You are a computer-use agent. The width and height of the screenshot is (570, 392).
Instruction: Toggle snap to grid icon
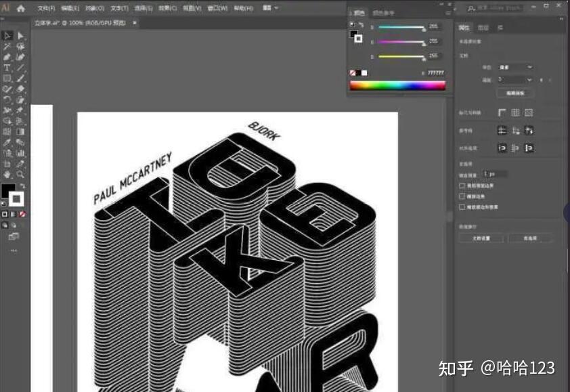click(515, 148)
